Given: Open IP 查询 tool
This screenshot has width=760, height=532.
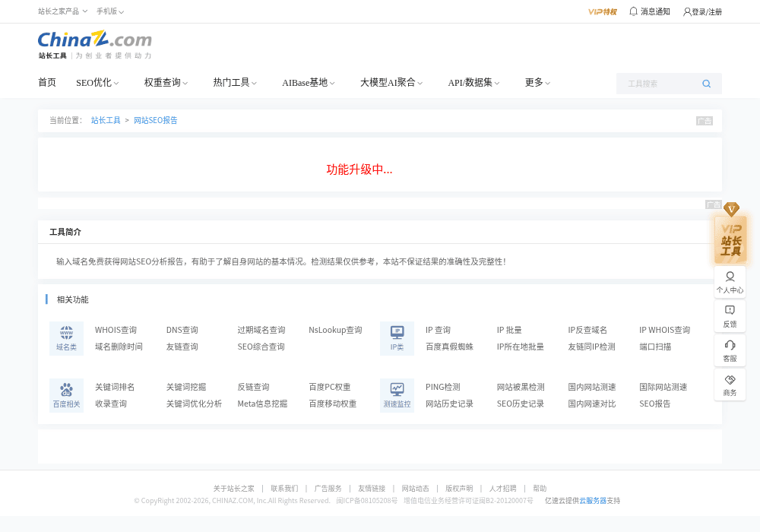Looking at the screenshot, I should click(439, 330).
